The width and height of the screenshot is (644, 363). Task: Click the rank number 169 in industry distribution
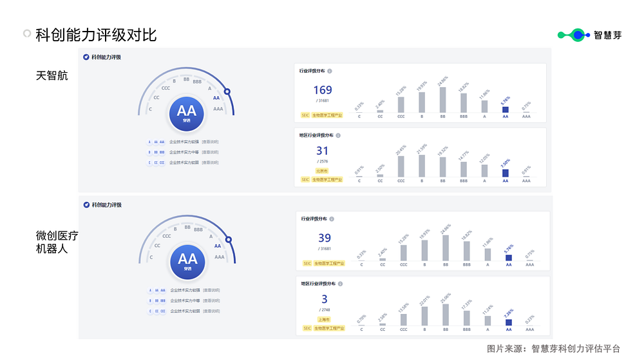pyautogui.click(x=323, y=90)
